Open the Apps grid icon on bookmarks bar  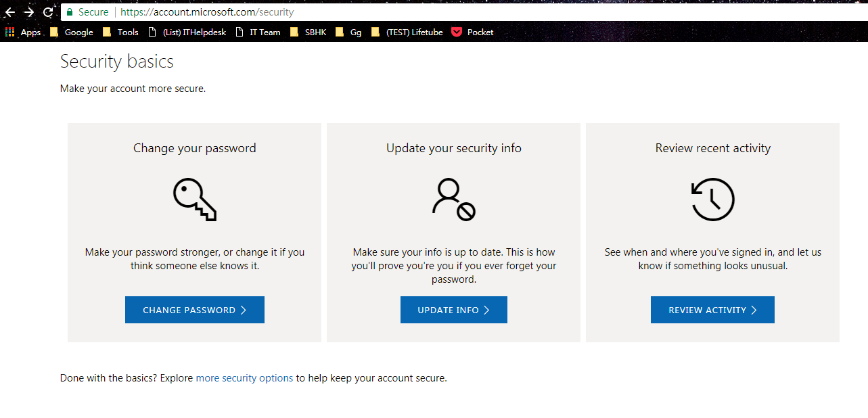[x=9, y=31]
